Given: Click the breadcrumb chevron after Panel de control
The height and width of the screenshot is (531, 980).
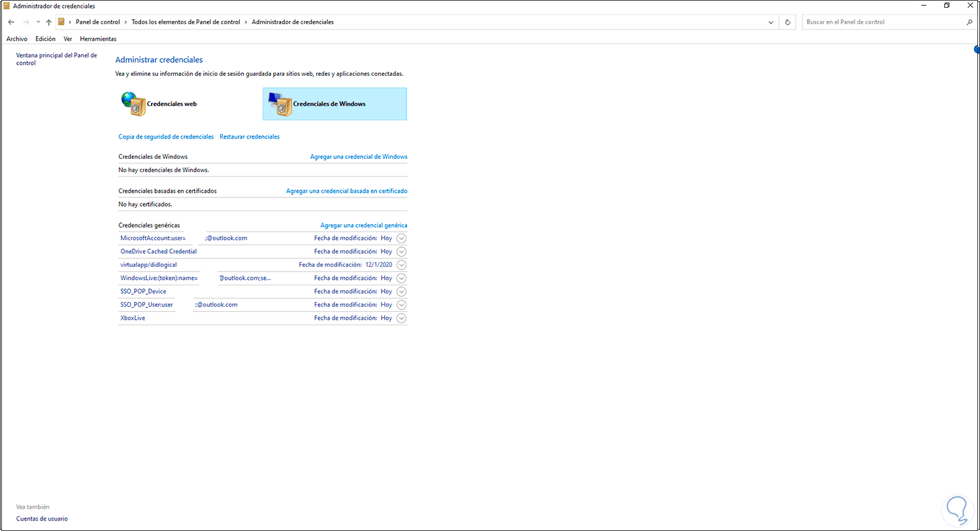Looking at the screenshot, I should 126,22.
